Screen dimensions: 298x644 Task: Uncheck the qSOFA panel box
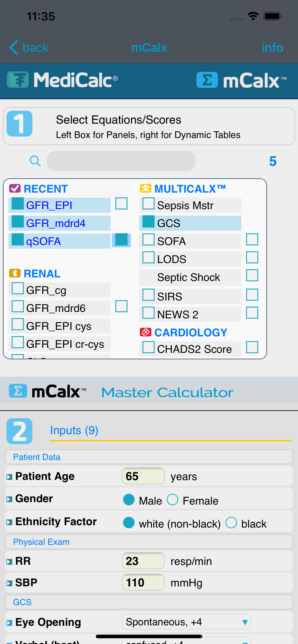tap(18, 239)
